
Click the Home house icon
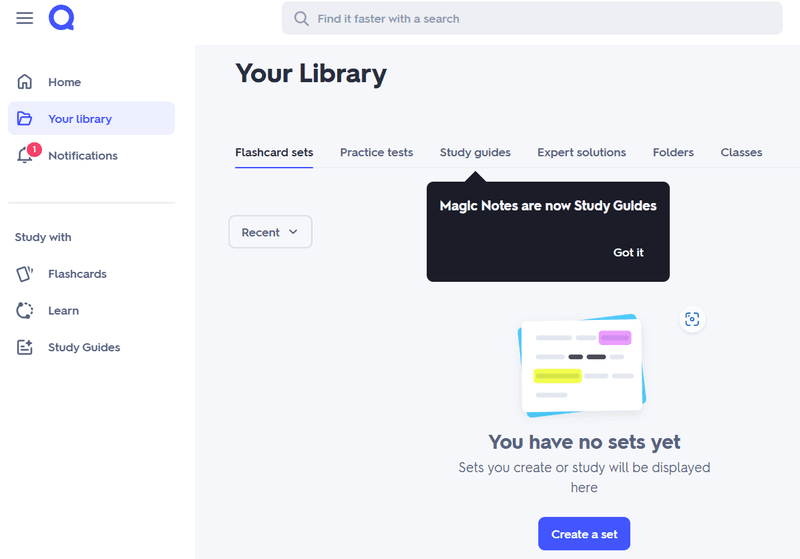pos(25,82)
